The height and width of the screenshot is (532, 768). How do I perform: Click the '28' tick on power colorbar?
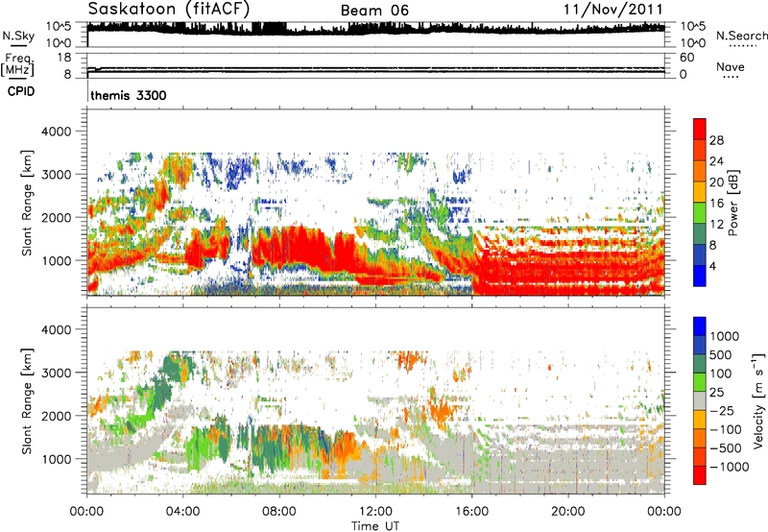point(716,140)
